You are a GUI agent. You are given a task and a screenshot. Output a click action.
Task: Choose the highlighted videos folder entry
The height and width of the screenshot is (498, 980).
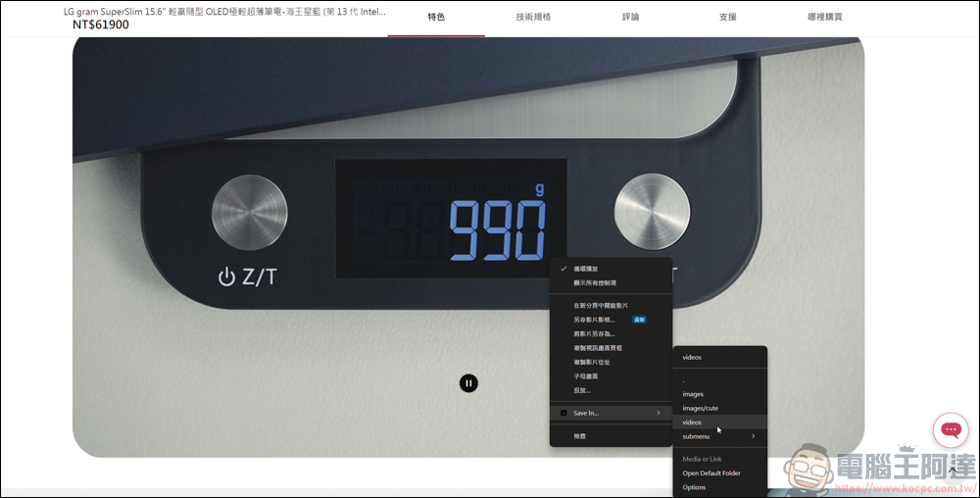719,423
